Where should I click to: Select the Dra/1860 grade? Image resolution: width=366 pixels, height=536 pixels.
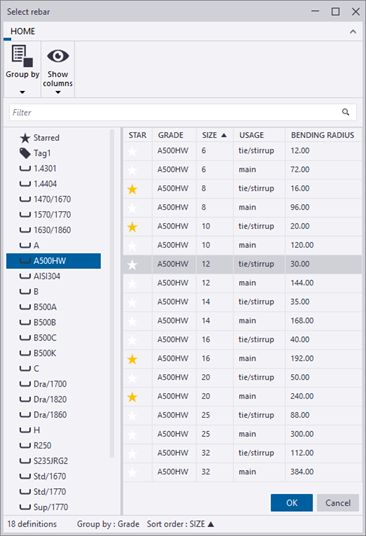pos(43,415)
